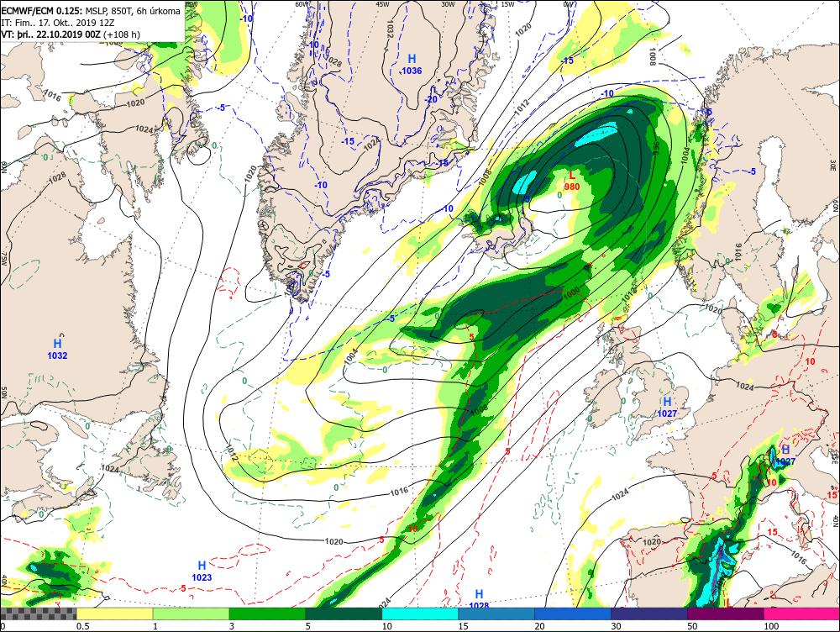The width and height of the screenshot is (840, 632).
Task: Click the '1024' isobar label over Germany
Action: coord(744,387)
